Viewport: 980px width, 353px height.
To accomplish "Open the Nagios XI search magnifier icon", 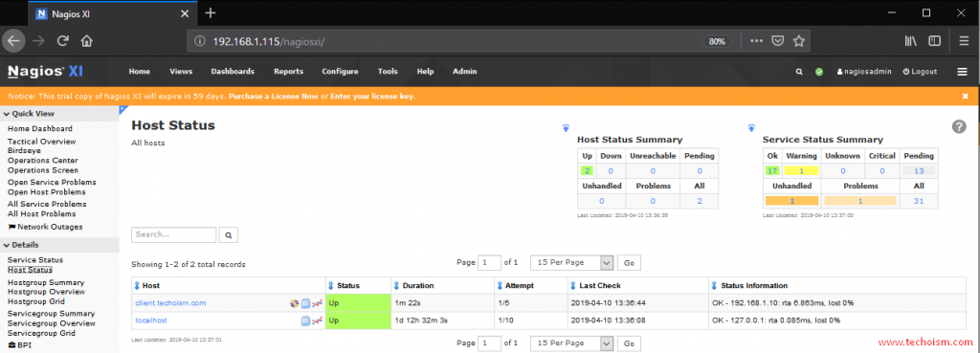I will (799, 72).
